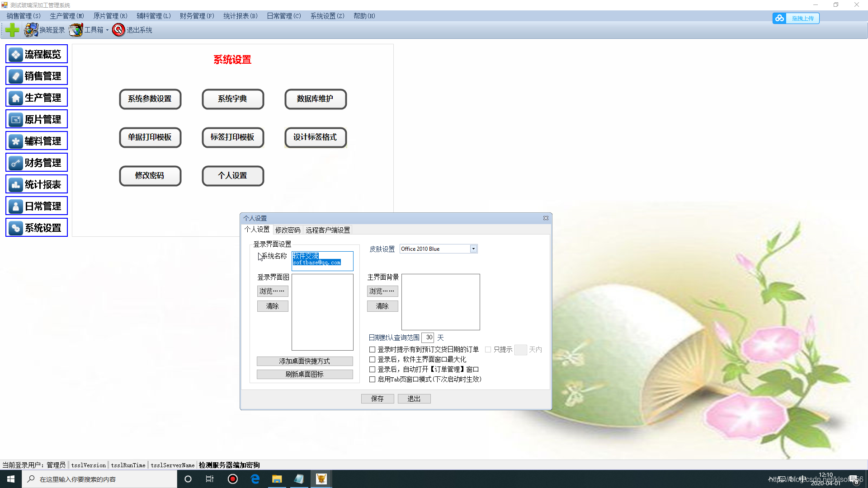The image size is (868, 488).
Task: Click the 保存 save button
Action: pyautogui.click(x=377, y=399)
